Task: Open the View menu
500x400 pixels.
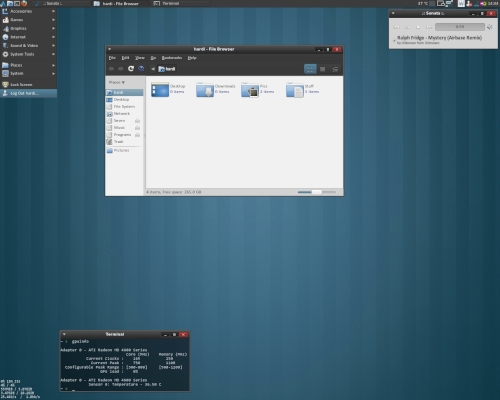Action: pos(140,58)
